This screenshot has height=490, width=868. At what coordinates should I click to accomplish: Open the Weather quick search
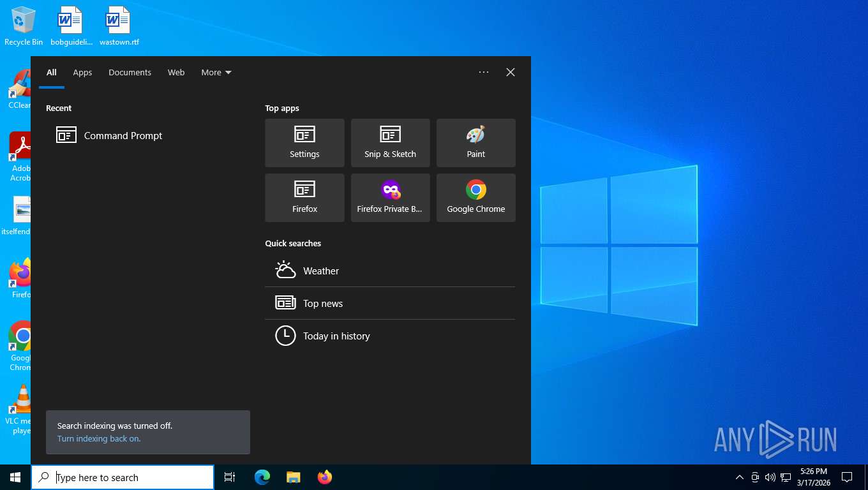click(x=390, y=271)
